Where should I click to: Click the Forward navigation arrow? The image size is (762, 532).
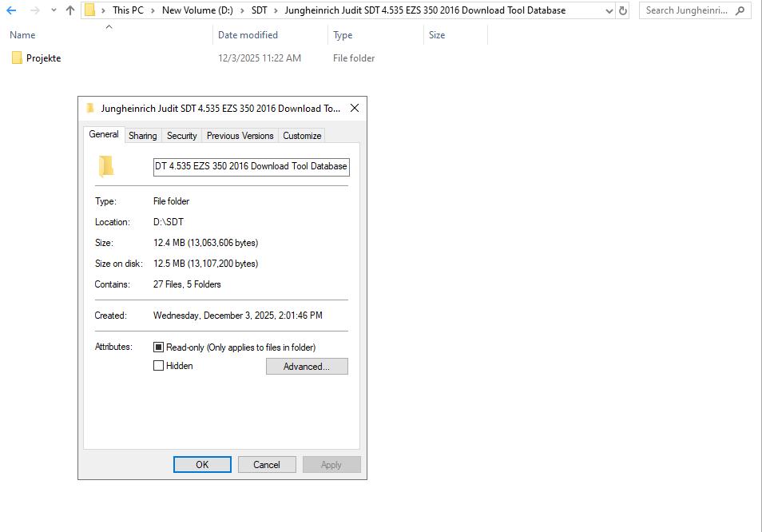34,10
